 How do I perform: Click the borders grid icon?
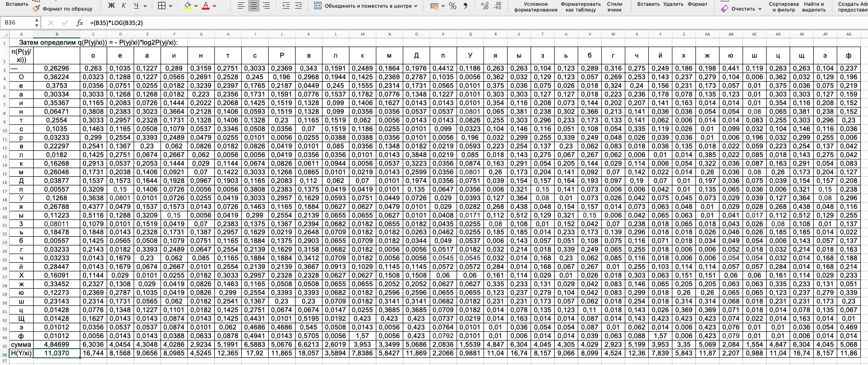coord(161,6)
